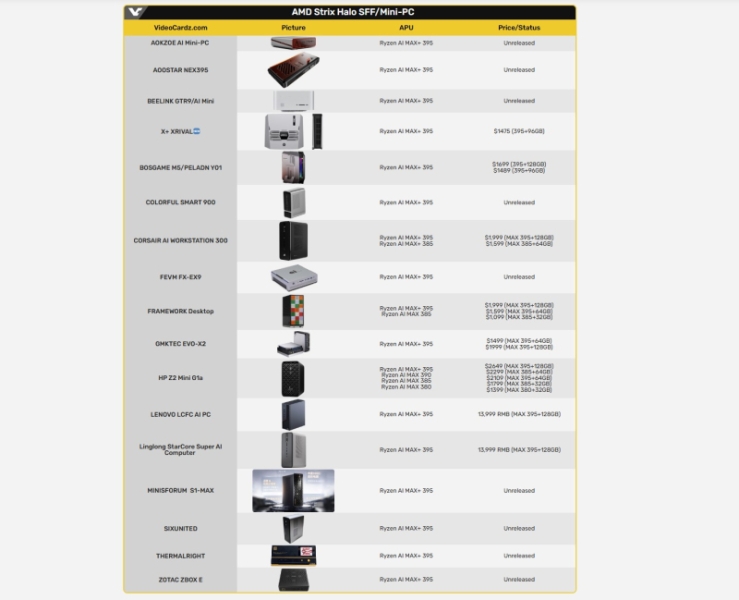Viewport: 739px width, 600px height.
Task: Select the Lenovo LCFC AI PC name
Action: [x=181, y=414]
